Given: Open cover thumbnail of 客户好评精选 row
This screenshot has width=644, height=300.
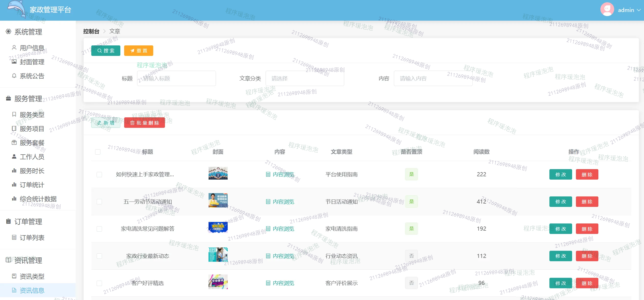Looking at the screenshot, I should click(218, 282).
